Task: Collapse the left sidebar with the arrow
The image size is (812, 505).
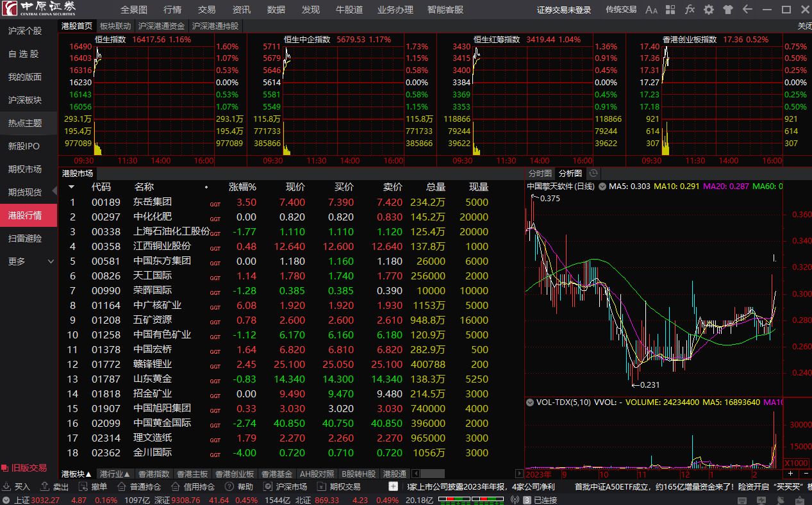Action: (x=54, y=190)
